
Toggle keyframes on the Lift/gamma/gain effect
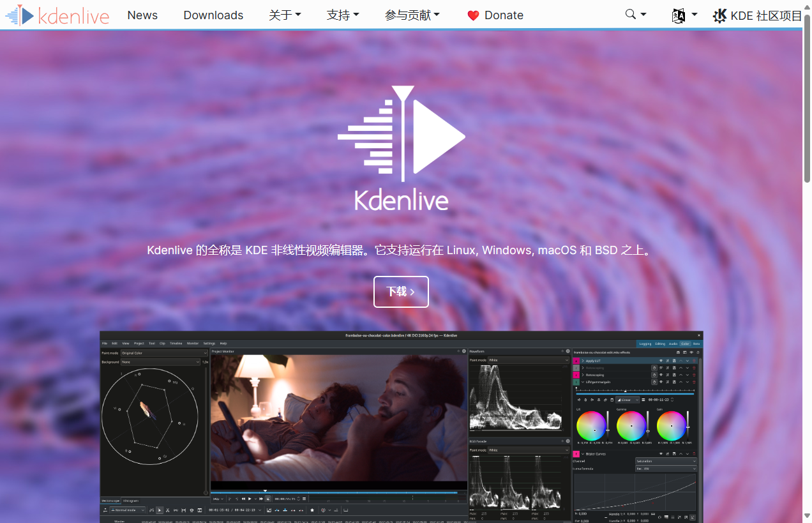(654, 382)
